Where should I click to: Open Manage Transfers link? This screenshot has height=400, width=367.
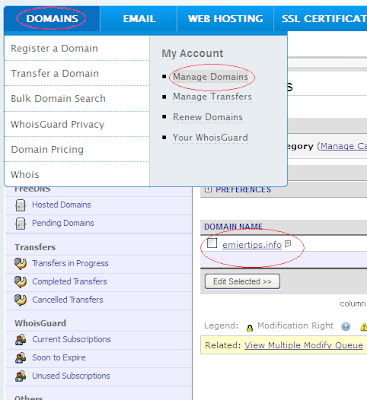tap(212, 97)
